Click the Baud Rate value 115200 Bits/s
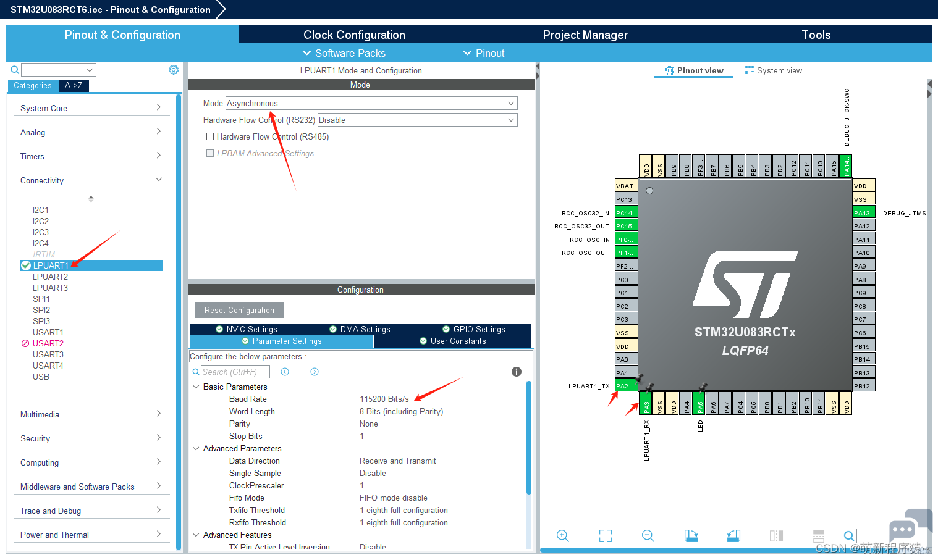This screenshot has width=938, height=560. 384,399
